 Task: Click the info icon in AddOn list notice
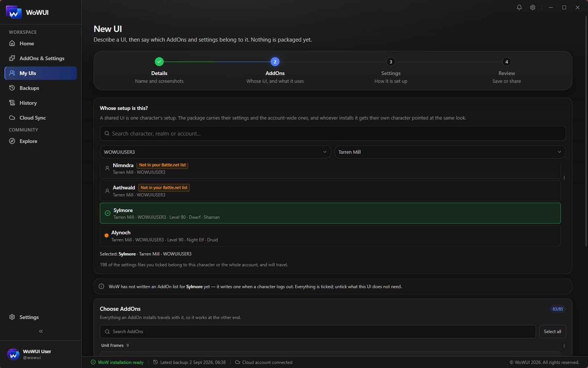tap(101, 286)
